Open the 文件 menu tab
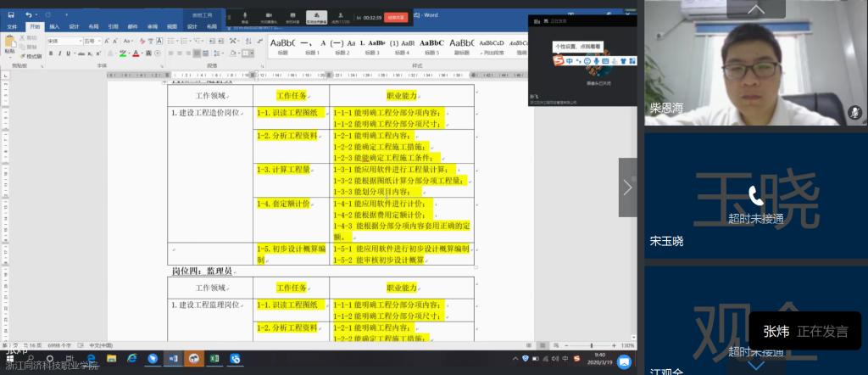 12,26
